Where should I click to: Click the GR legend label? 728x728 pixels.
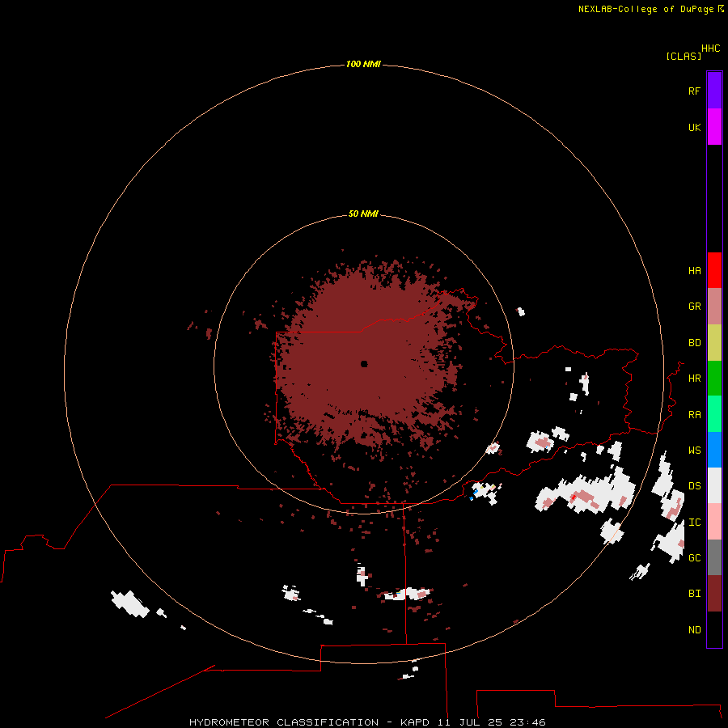tap(694, 307)
